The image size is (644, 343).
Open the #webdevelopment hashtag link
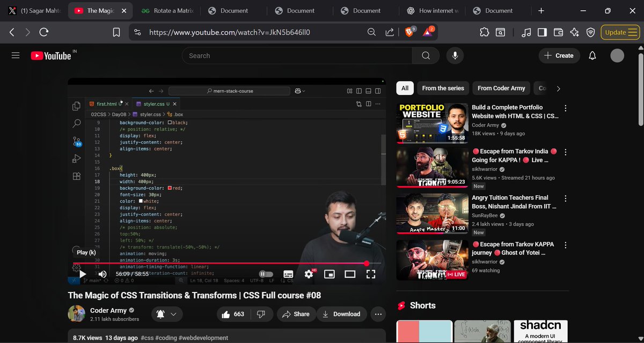point(203,338)
